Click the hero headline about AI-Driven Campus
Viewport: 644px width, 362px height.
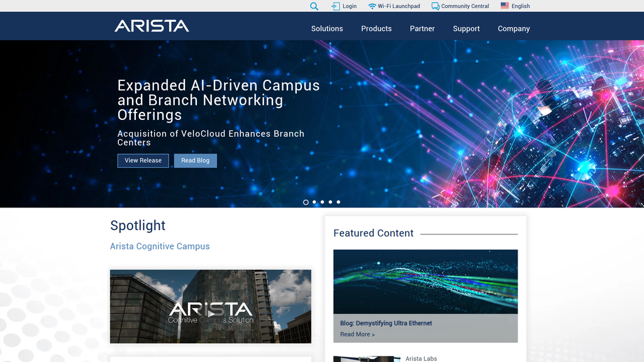point(218,100)
